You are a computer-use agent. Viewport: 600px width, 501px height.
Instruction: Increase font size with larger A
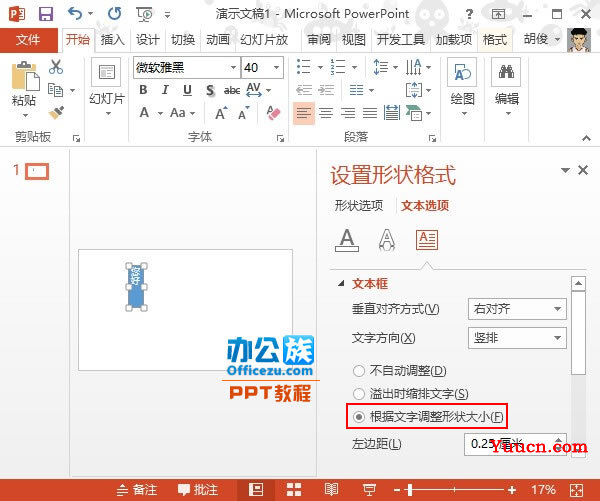pos(221,113)
